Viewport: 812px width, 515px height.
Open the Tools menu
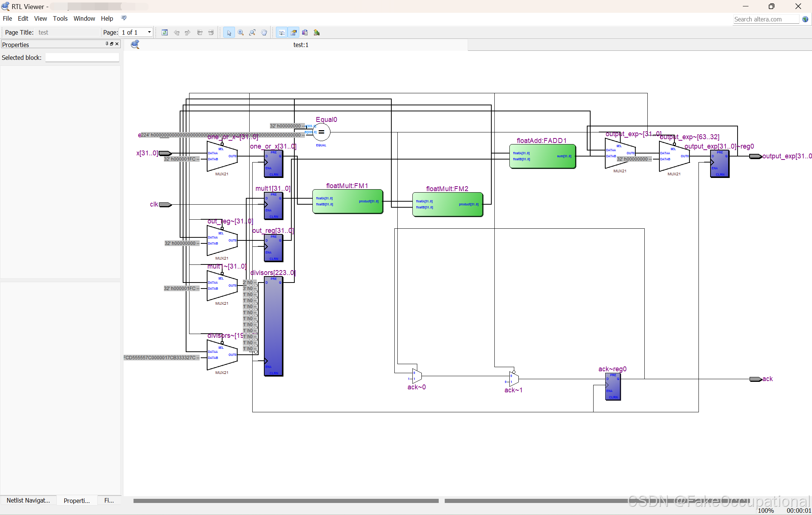[60, 18]
